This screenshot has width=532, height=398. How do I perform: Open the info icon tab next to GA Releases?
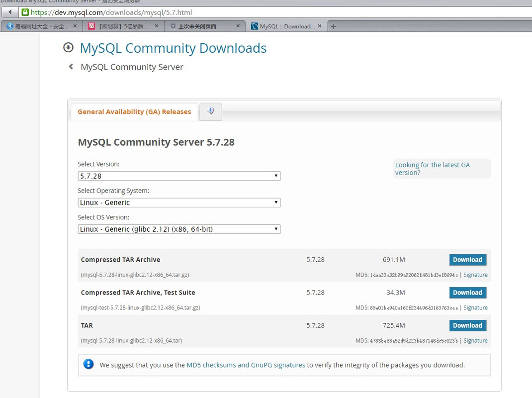tap(211, 111)
